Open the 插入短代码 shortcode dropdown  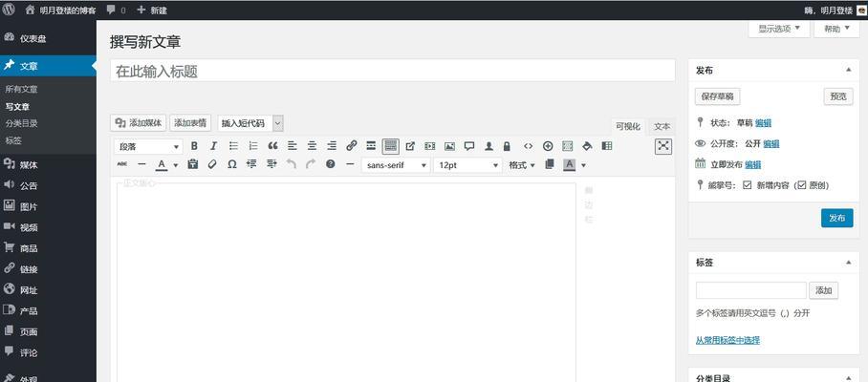click(250, 123)
